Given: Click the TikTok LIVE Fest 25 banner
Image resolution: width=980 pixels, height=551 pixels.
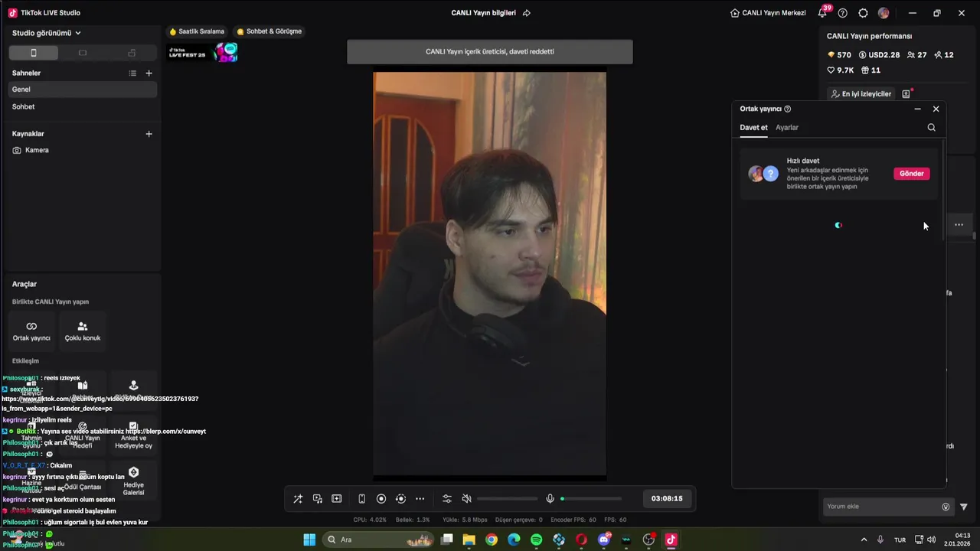Looking at the screenshot, I should [x=203, y=53].
